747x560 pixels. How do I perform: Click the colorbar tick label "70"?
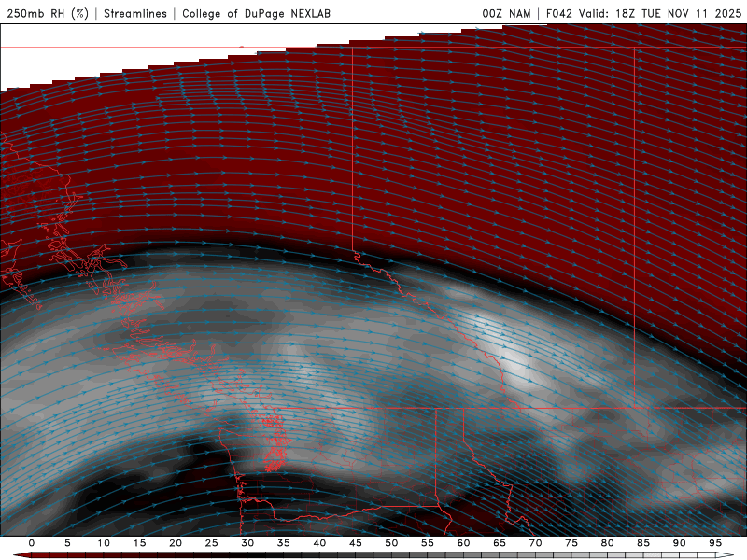[535, 543]
